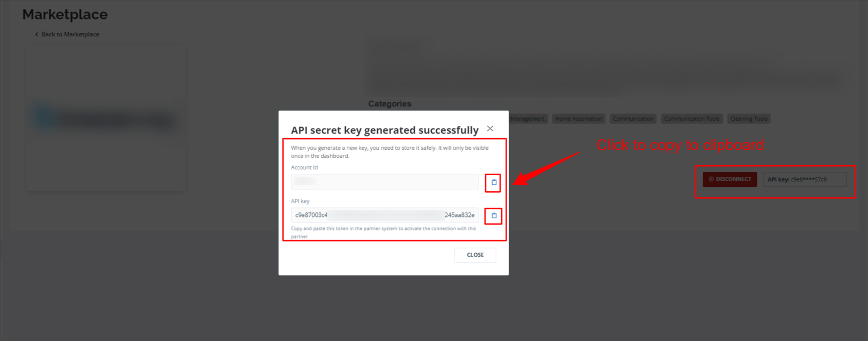
Task: Click the Marketplace page heading
Action: click(x=65, y=15)
